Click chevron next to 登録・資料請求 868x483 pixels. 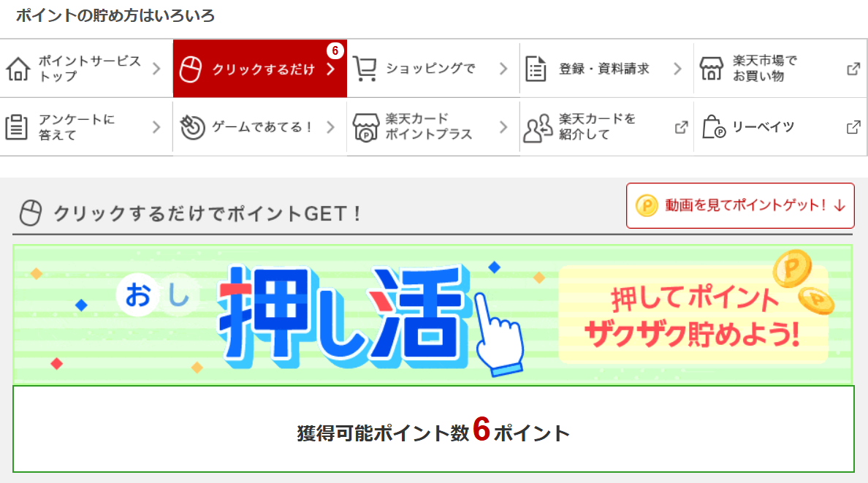(x=677, y=69)
